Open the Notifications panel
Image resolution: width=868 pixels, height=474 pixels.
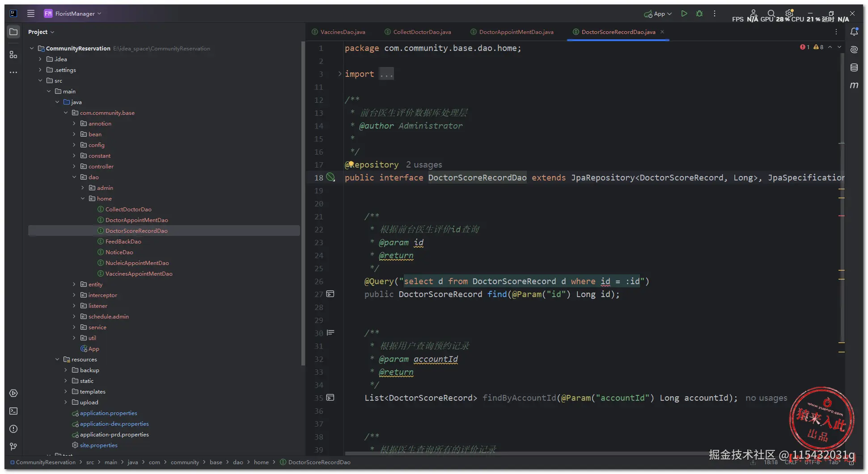coord(854,32)
